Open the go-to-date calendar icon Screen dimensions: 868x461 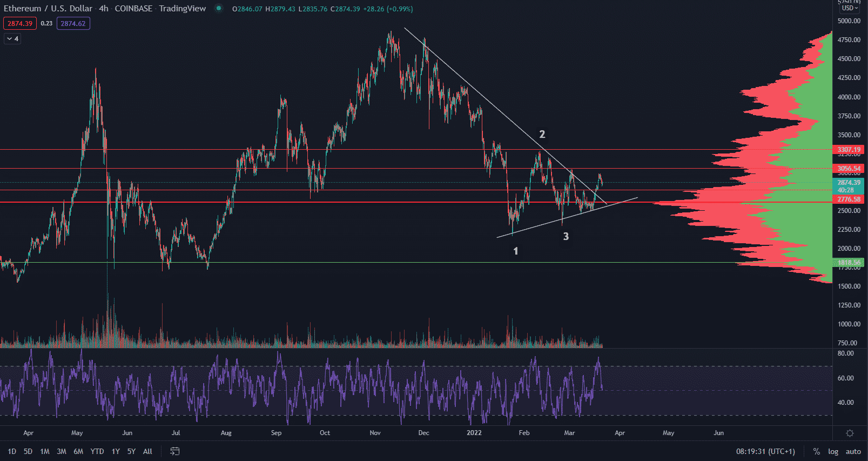(174, 451)
